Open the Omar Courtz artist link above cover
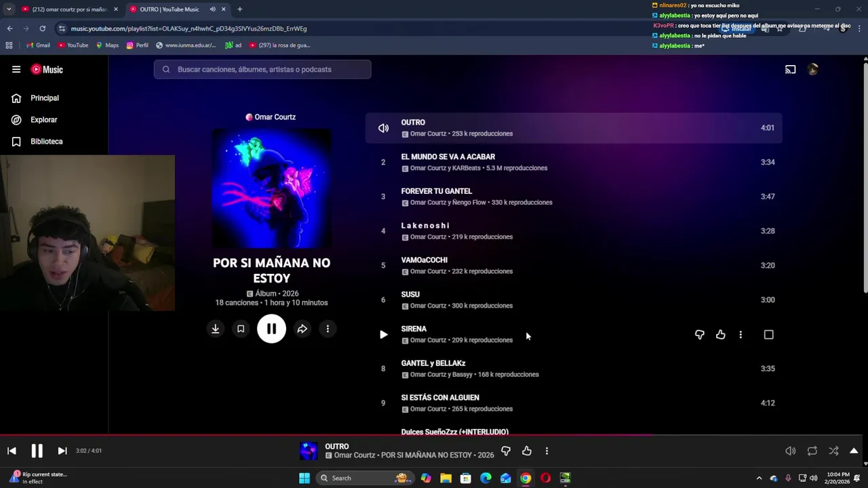Screen dimensions: 868x488 coord(271,117)
